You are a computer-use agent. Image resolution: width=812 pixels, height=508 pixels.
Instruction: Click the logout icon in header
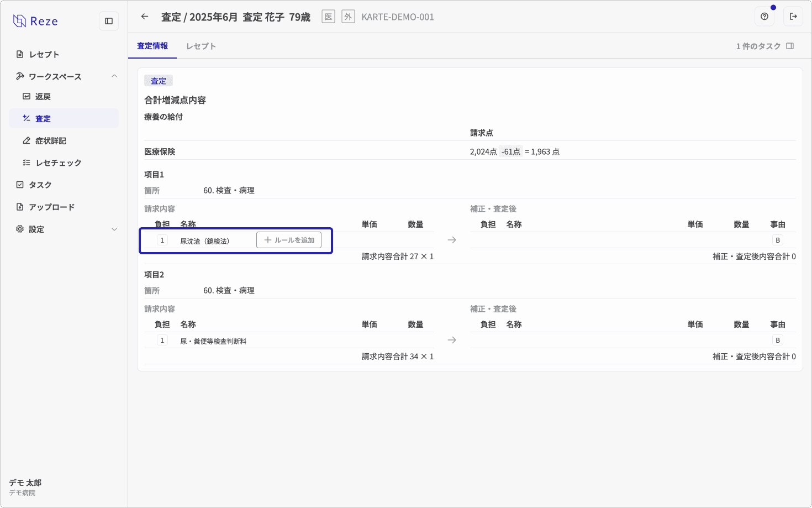[x=793, y=17]
